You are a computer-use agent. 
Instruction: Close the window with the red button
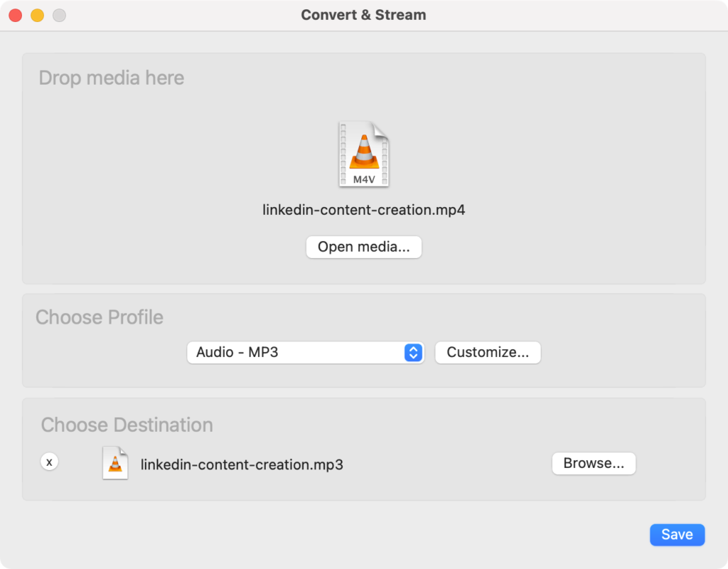pos(15,15)
